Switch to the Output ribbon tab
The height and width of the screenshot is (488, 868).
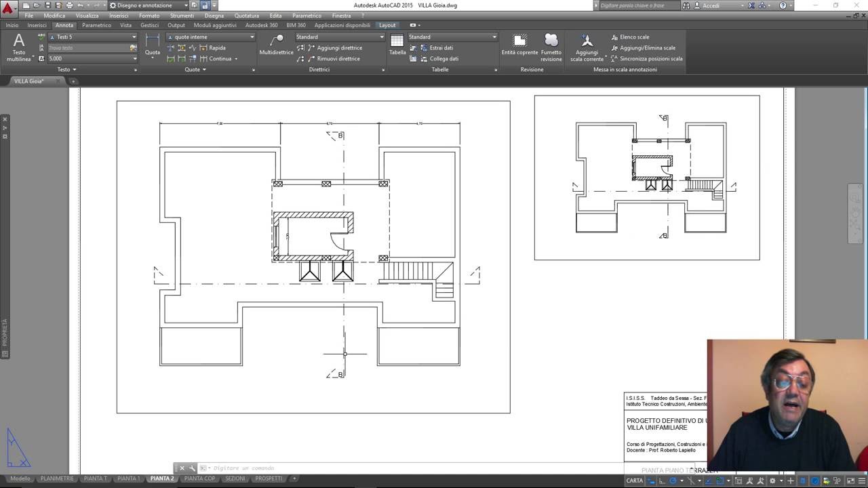coord(176,25)
